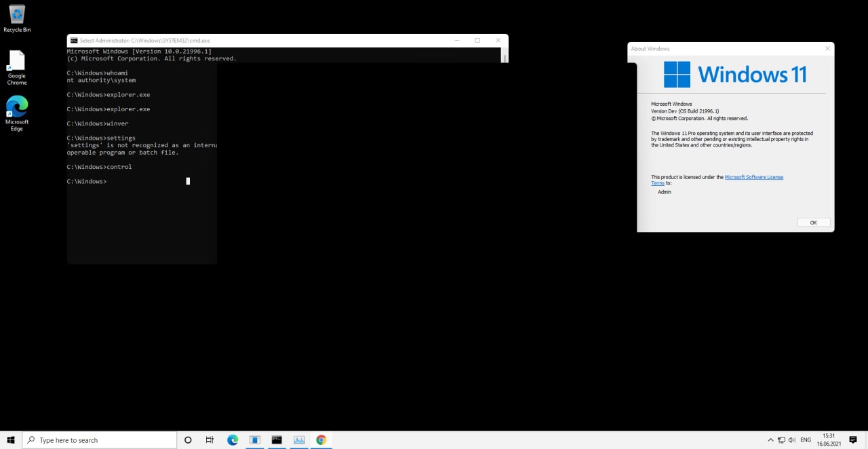Minimize the Command Prompt window
Screen dimensions: 868x449
[x=456, y=41]
